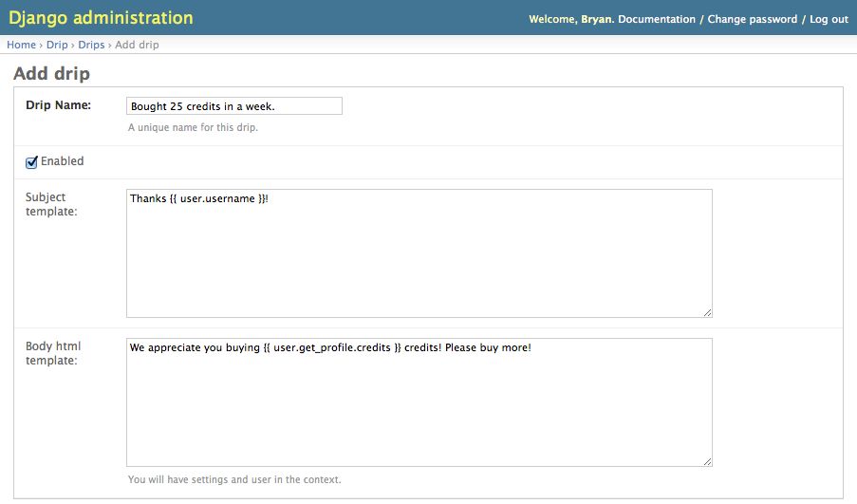Click the Enabled checkbox label text
Image resolution: width=857 pixels, height=504 pixels.
62,161
